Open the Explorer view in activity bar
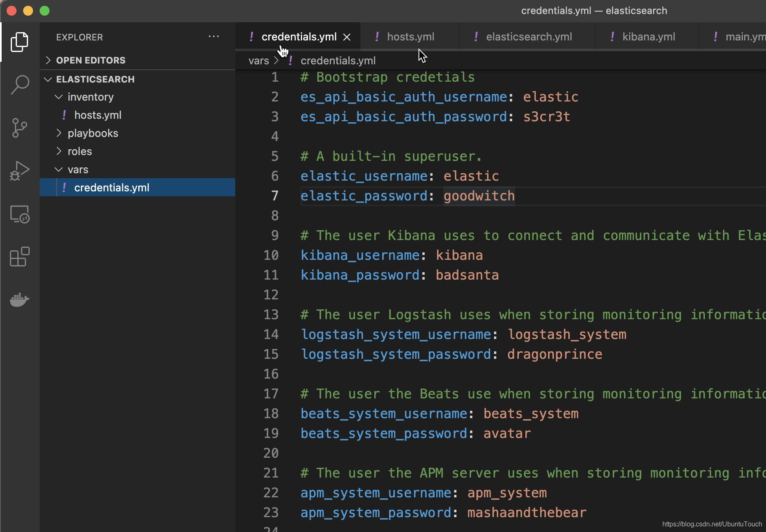The height and width of the screenshot is (532, 766). (19, 42)
